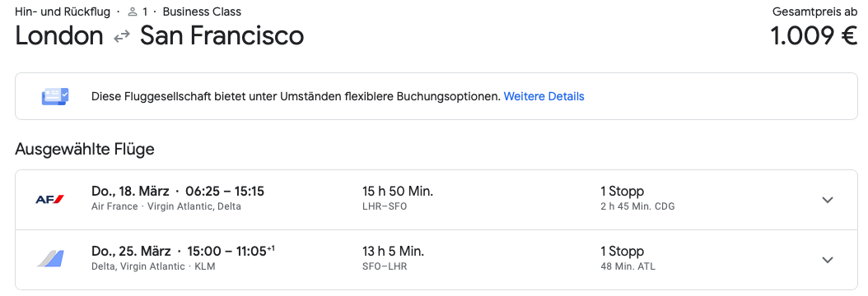Click the 15 h 50 Min. LHR–SFO duration

click(x=398, y=198)
